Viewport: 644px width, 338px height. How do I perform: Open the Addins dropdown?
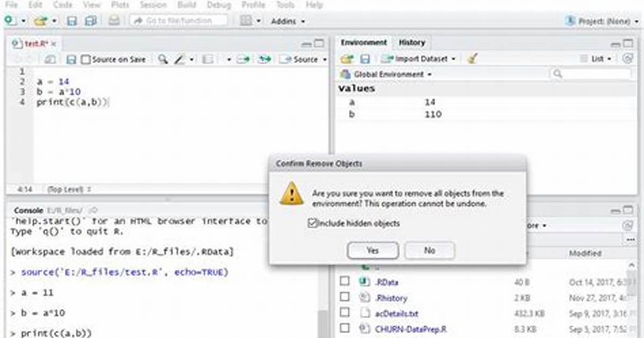pos(288,21)
